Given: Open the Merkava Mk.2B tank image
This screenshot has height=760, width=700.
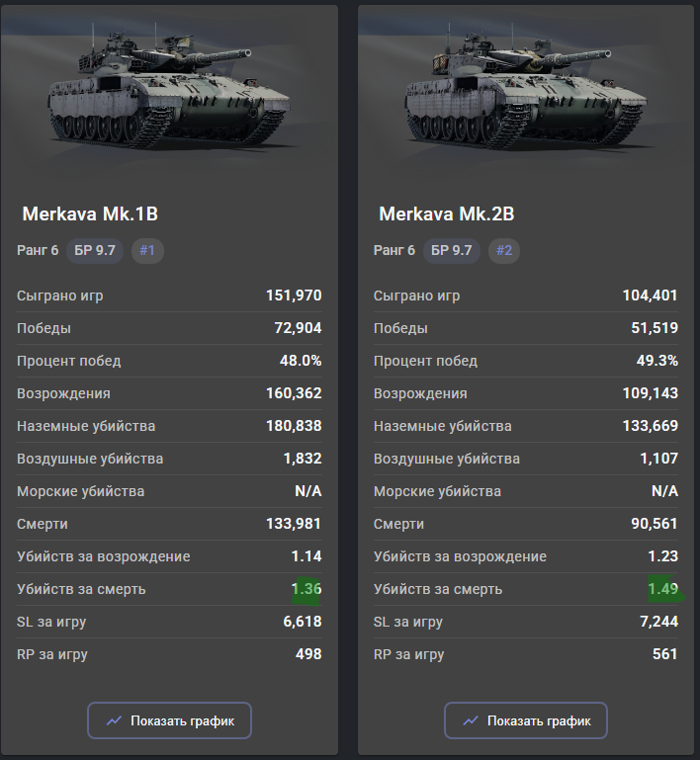Looking at the screenshot, I should (526, 85).
